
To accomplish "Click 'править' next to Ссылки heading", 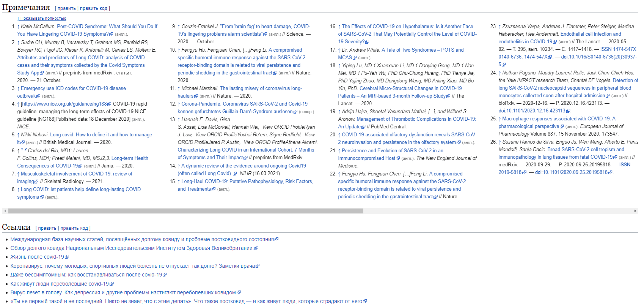I will pyautogui.click(x=47, y=228).
